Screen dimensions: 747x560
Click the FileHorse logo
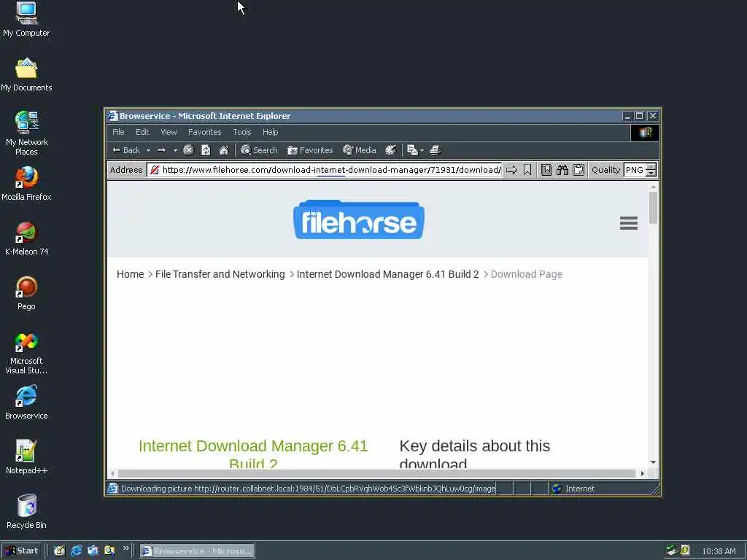(359, 220)
